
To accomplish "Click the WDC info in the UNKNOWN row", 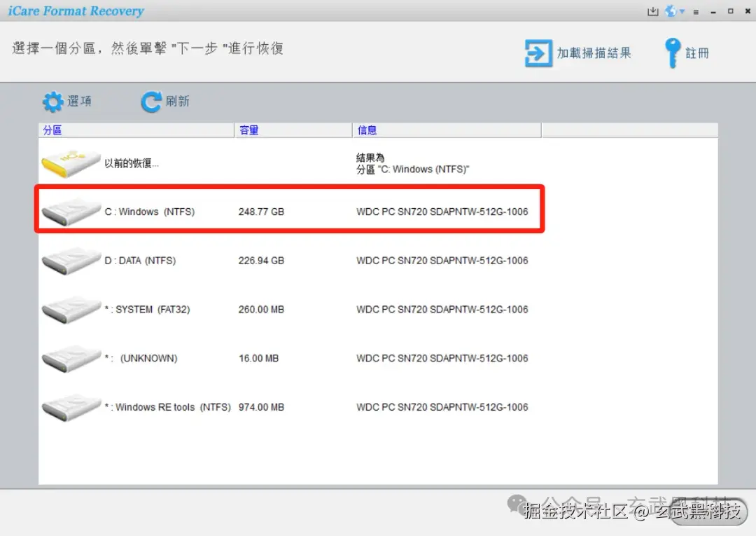I will point(442,359).
